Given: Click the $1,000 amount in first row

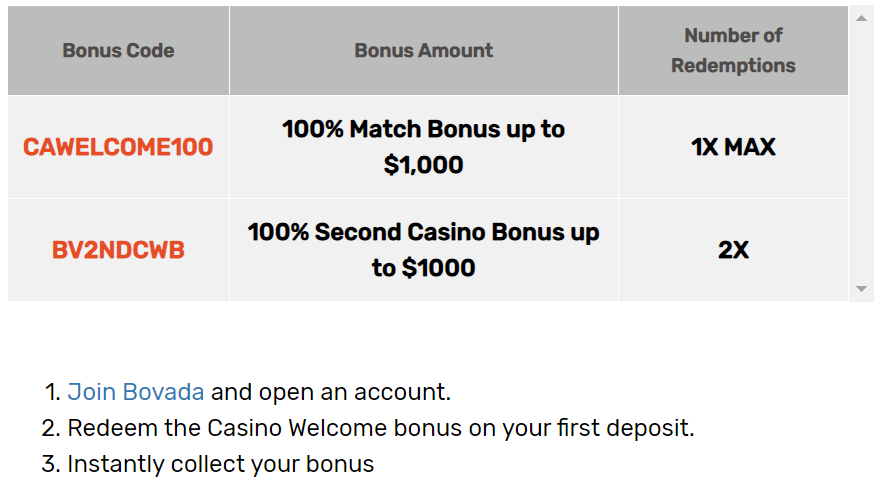Looking at the screenshot, I should tap(424, 165).
